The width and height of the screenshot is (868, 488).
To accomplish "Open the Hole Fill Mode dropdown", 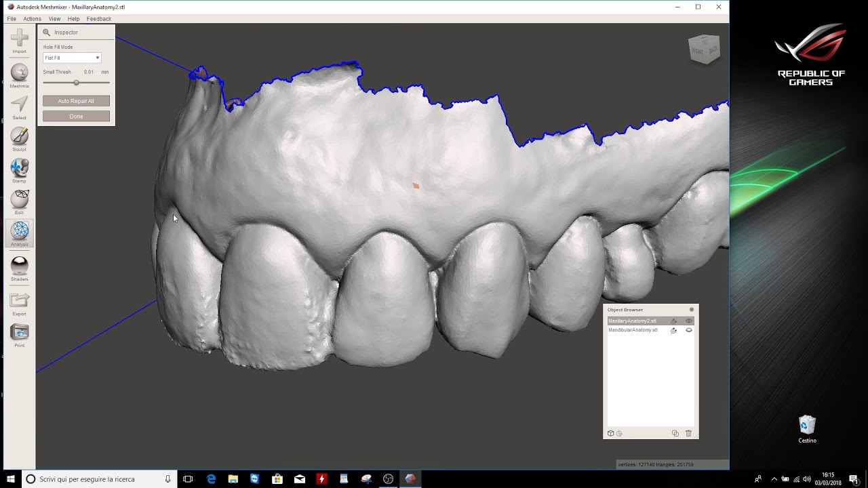I will pyautogui.click(x=72, y=58).
